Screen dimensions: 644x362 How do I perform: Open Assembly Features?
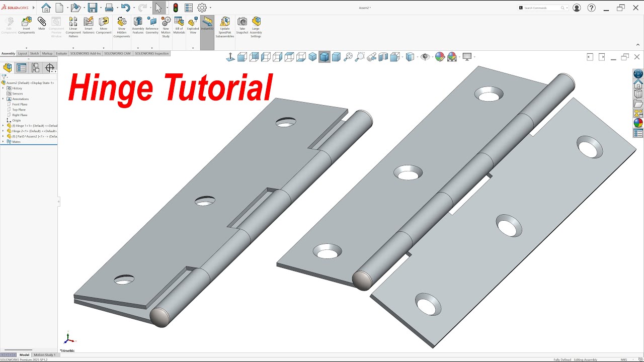click(138, 25)
